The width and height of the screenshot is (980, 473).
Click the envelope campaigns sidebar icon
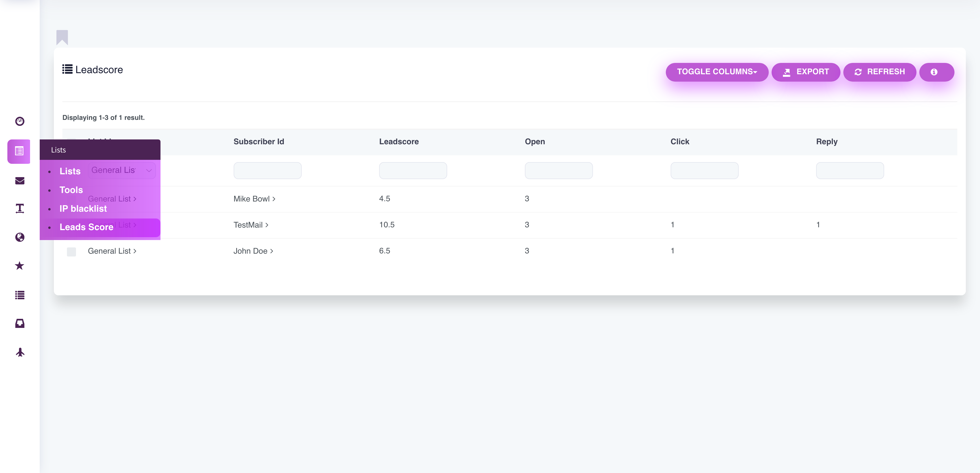pos(20,181)
